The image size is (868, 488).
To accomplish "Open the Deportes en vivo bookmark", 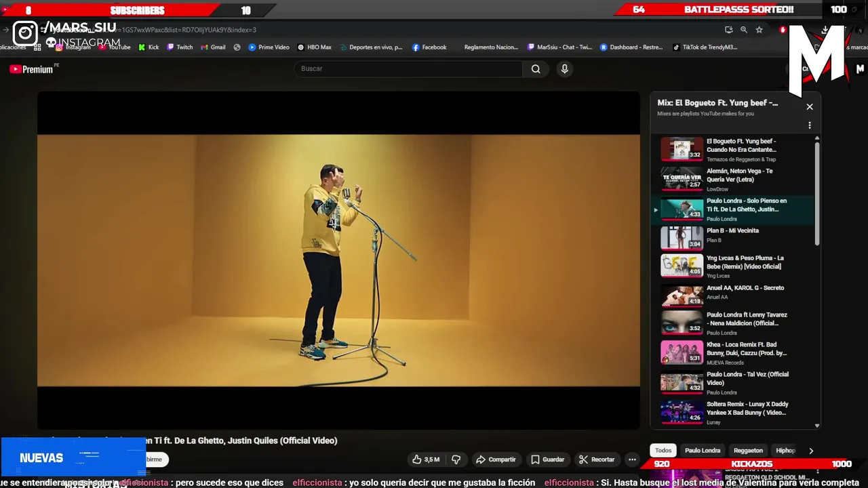I will coord(371,47).
